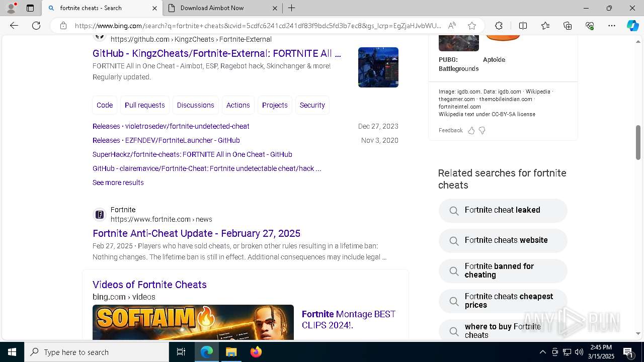The width and height of the screenshot is (644, 362).
Task: Open Copilot sidebar icon
Action: [x=632, y=26]
